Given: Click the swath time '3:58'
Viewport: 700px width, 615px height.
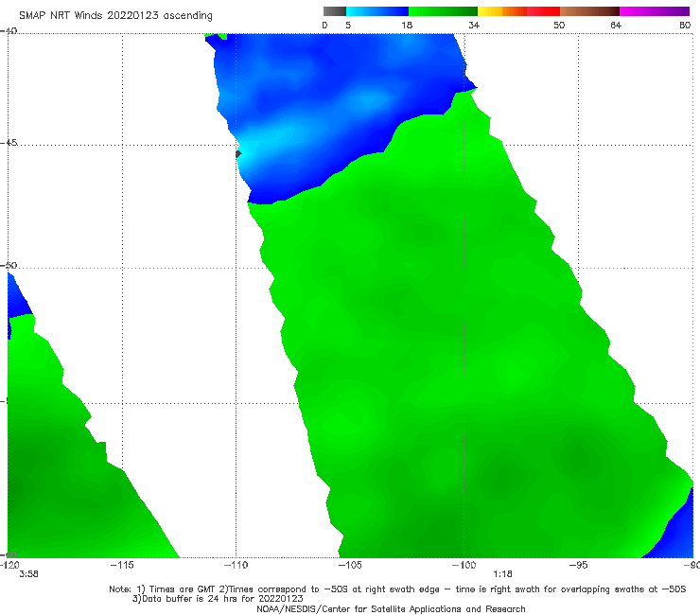Looking at the screenshot, I should 28,574.
